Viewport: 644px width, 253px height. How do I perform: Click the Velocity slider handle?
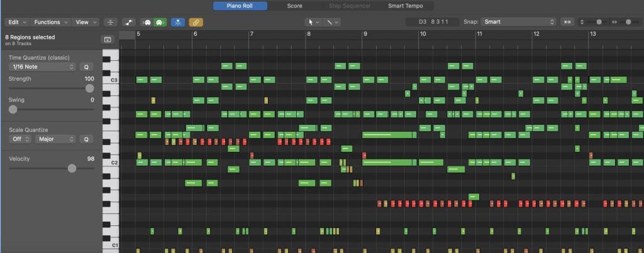[x=72, y=168]
